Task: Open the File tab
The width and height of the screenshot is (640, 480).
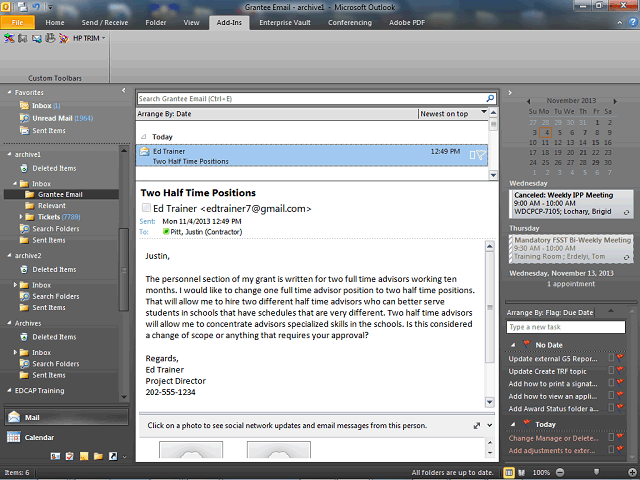Action: click(18, 23)
